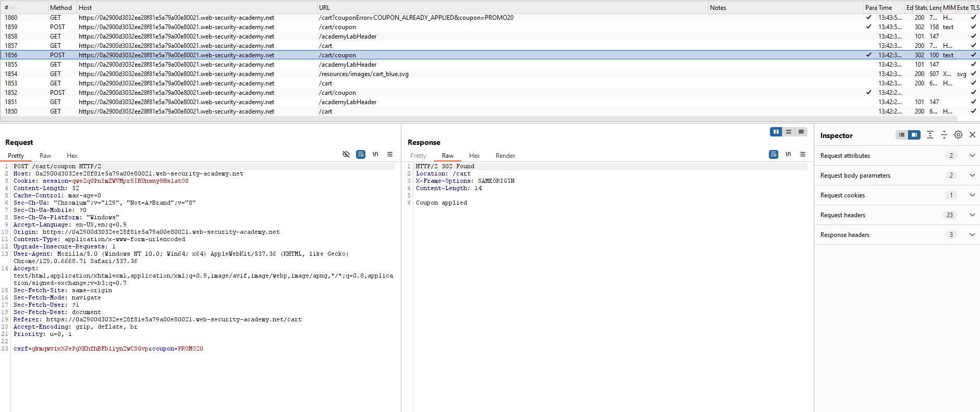
Task: Switch to the Render tab in Response
Action: [505, 156]
